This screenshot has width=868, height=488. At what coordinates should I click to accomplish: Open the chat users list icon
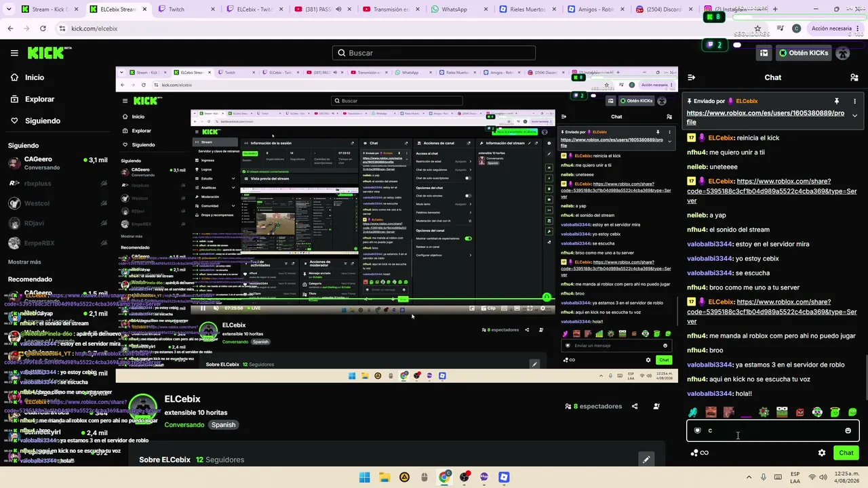[854, 77]
